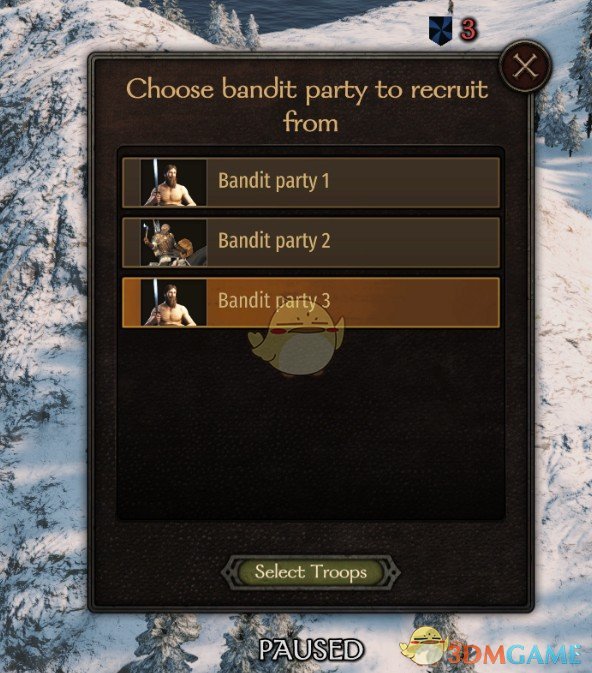Click the left edge strip of party 2 row
Screen dimensions: 592x673
pyautogui.click(x=132, y=243)
